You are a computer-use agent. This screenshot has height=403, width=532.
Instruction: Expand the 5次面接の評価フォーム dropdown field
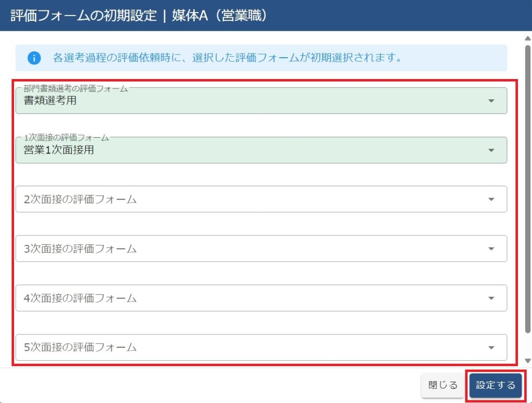point(249,347)
